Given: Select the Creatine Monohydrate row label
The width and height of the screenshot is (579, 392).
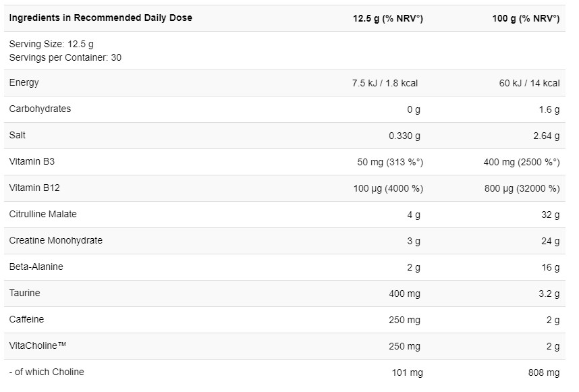Looking at the screenshot, I should tap(56, 241).
